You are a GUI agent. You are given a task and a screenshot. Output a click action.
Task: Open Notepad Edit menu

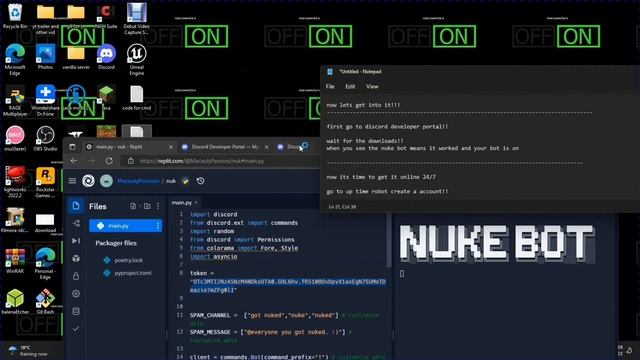point(350,87)
